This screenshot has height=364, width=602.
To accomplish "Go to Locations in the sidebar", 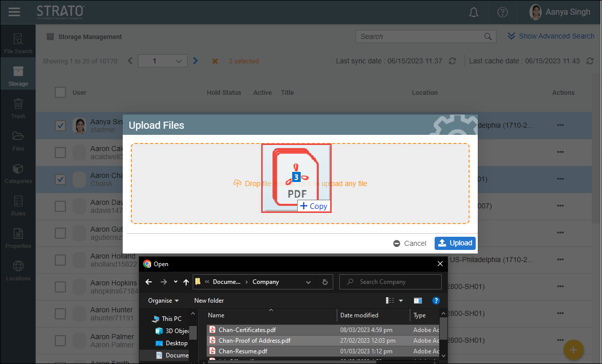I will 18,271.
